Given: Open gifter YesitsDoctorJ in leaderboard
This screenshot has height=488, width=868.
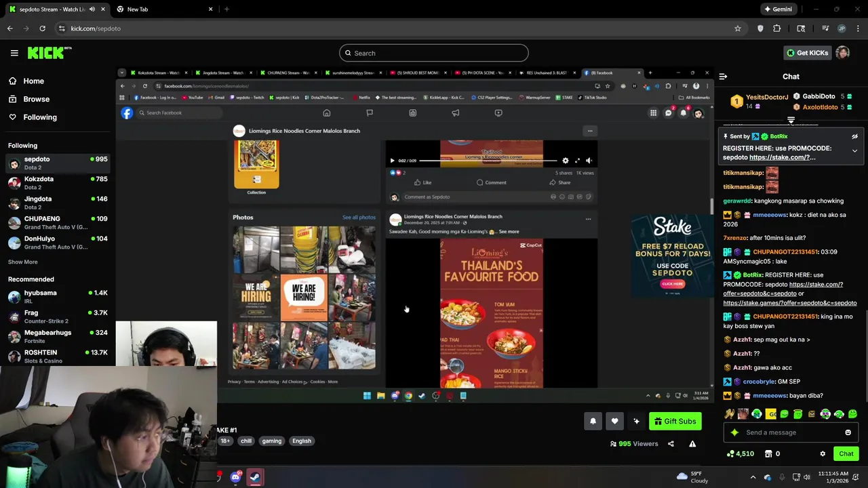Looking at the screenshot, I should point(767,97).
